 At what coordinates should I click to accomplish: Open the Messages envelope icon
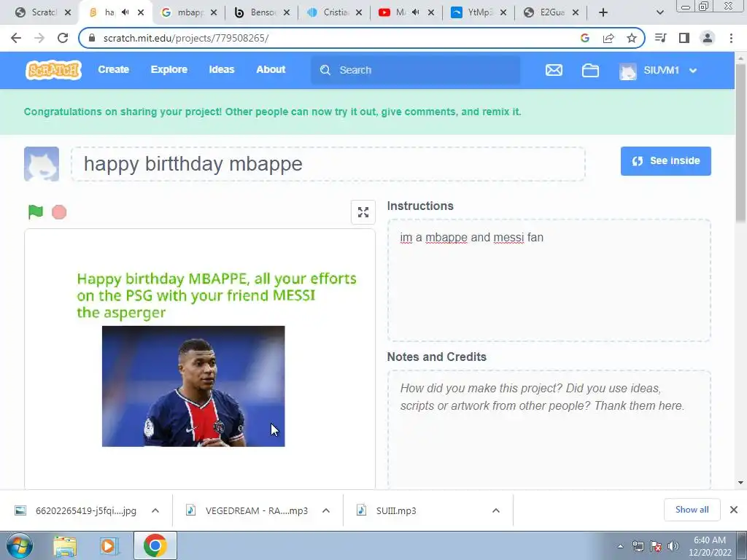pos(554,71)
